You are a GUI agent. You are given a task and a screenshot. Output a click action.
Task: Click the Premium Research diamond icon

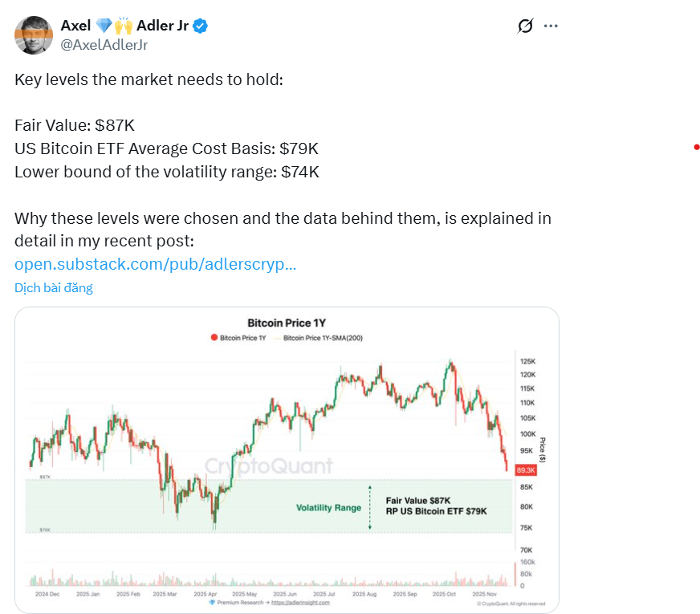coord(212,601)
